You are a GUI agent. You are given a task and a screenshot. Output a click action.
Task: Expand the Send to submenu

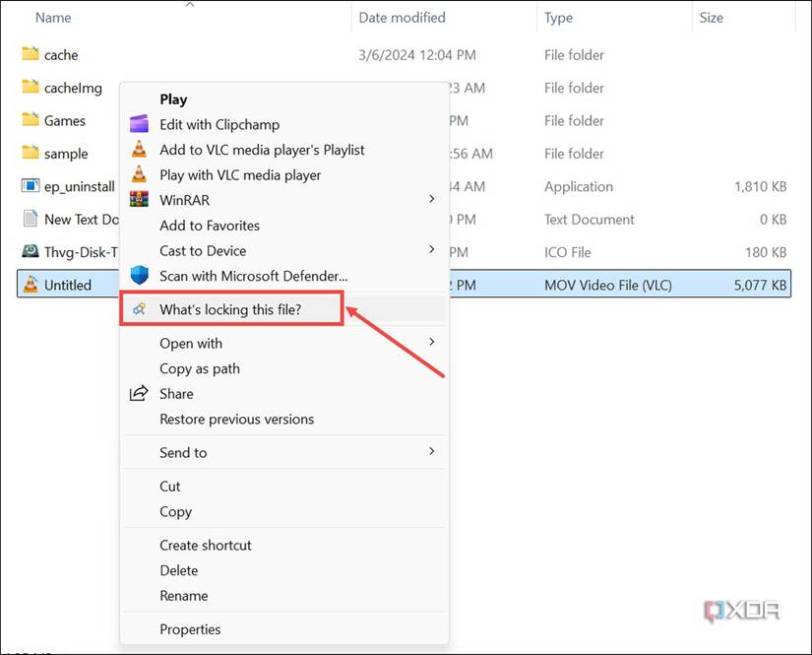tap(430, 452)
